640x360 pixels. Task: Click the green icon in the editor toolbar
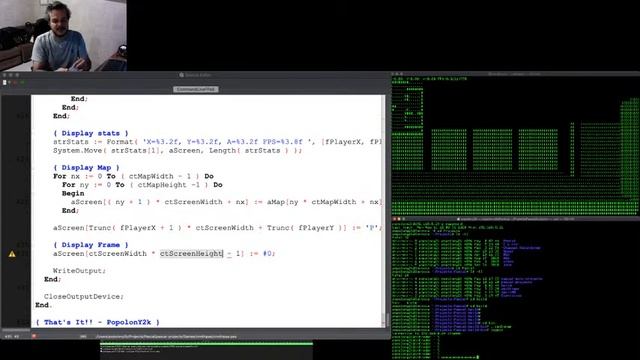point(22,82)
